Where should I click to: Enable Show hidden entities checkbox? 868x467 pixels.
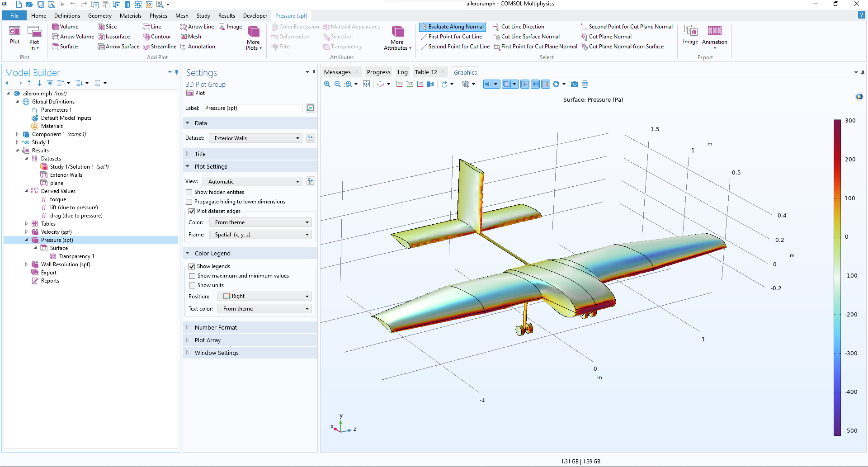click(x=189, y=192)
